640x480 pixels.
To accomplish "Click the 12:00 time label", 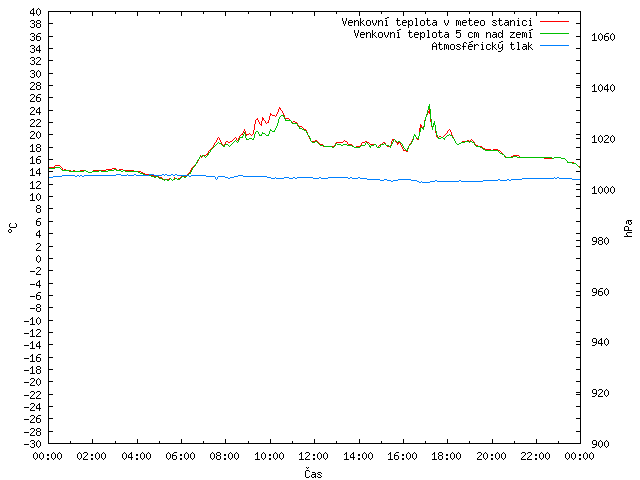I will coord(313,456).
